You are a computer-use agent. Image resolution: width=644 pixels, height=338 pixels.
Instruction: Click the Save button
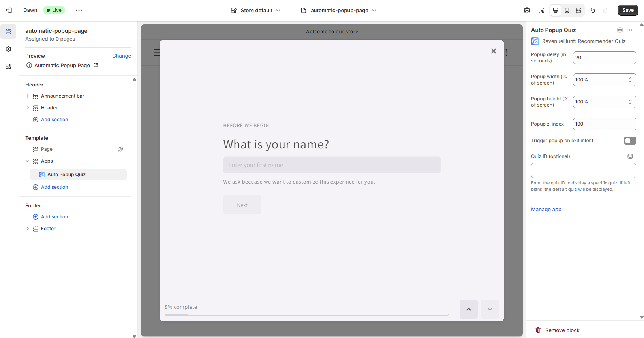(x=628, y=10)
